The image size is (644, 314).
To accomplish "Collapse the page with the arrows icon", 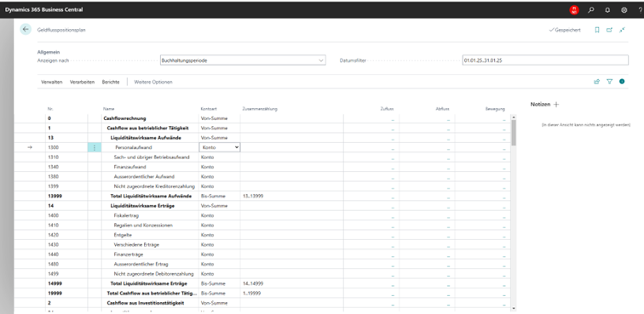I will click(x=622, y=30).
